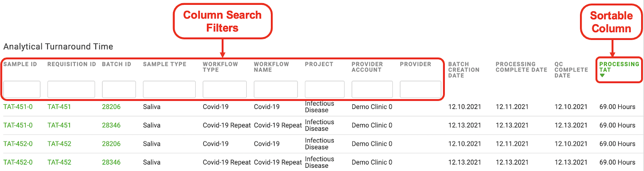Click the Provider Account search box

[x=372, y=89]
